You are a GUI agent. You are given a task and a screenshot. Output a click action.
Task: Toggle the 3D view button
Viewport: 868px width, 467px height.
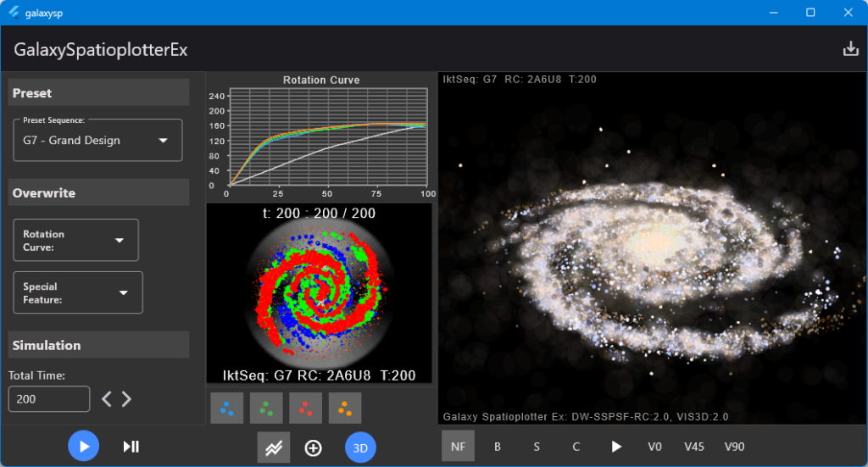[360, 448]
